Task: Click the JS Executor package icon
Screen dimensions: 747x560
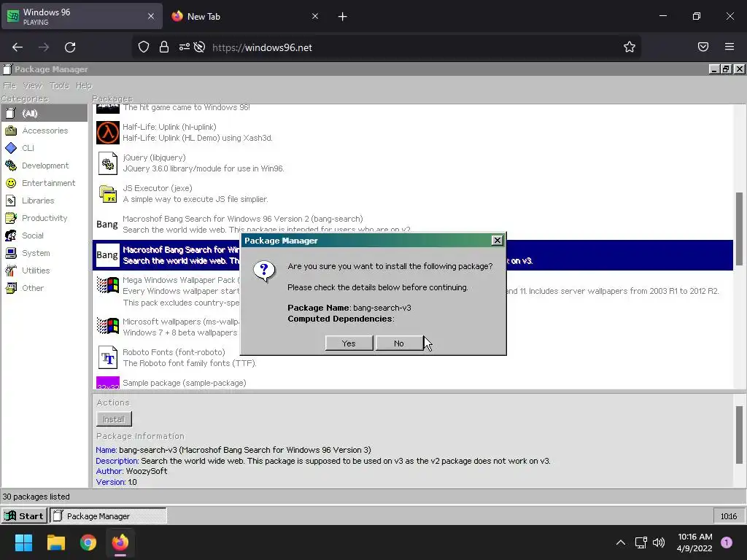Action: point(108,194)
